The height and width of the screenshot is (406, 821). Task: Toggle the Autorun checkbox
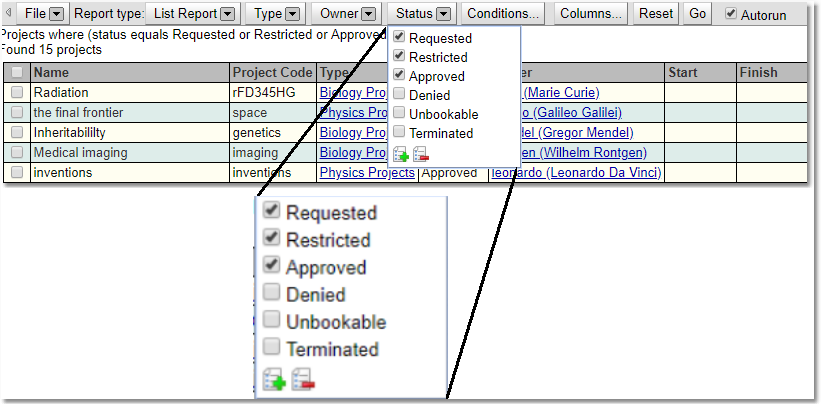pyautogui.click(x=731, y=14)
